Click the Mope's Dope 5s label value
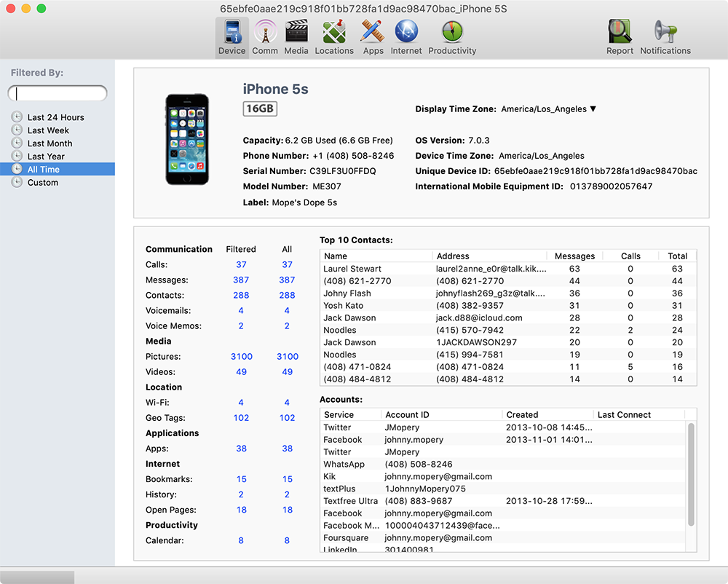The height and width of the screenshot is (584, 728). pyautogui.click(x=304, y=202)
